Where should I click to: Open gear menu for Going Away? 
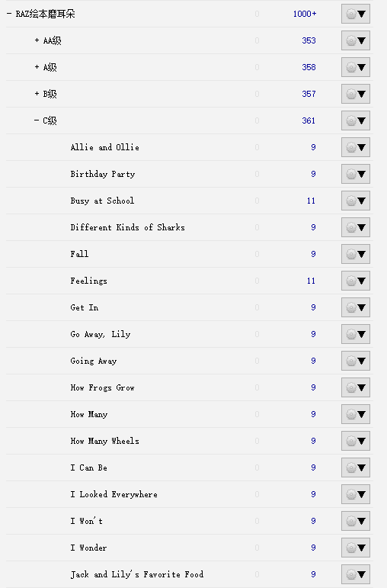(x=356, y=361)
